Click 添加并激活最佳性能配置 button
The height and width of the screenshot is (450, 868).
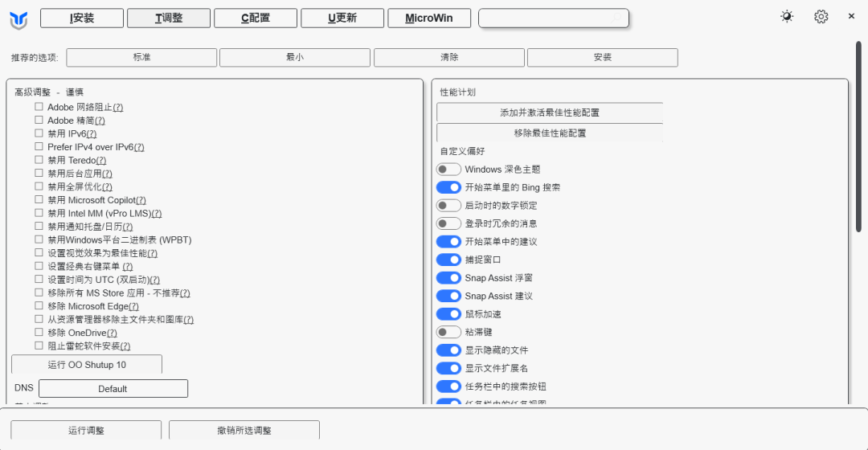[x=550, y=112]
